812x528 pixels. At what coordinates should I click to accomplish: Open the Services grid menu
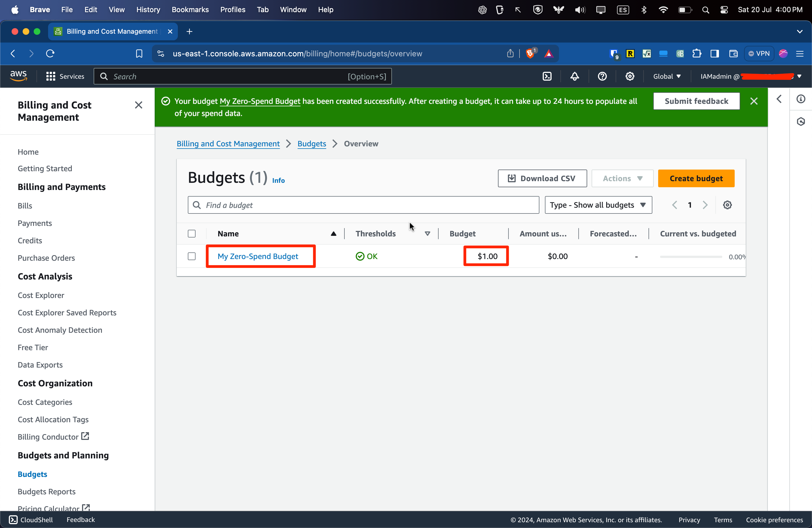coord(51,76)
